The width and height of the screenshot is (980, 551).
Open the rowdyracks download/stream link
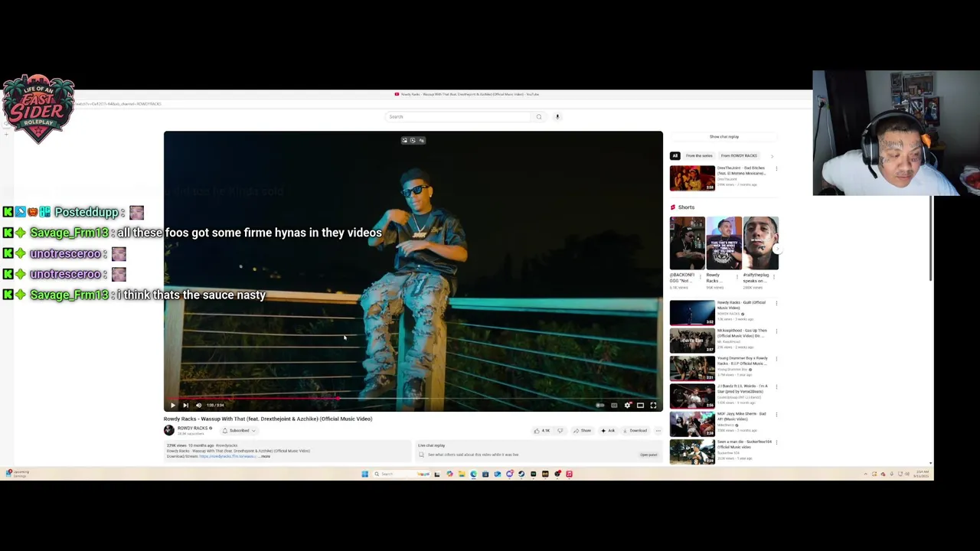tap(228, 456)
